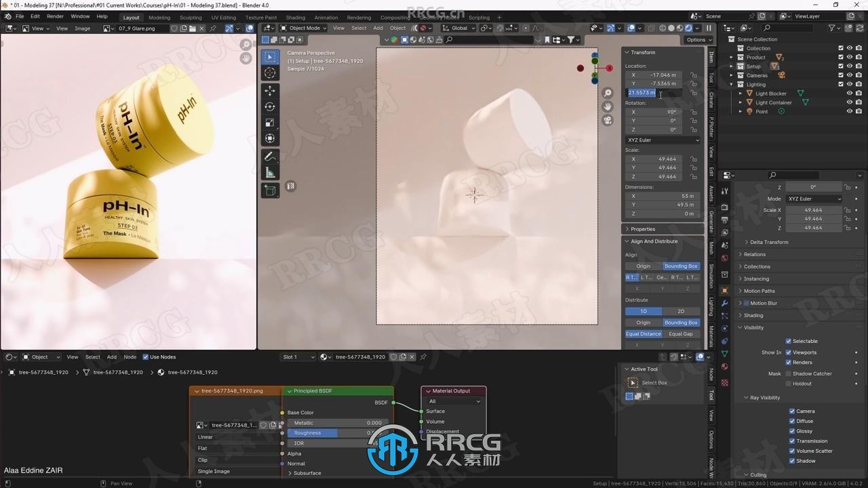868x488 pixels.
Task: Disable Camera ray visibility
Action: click(792, 411)
